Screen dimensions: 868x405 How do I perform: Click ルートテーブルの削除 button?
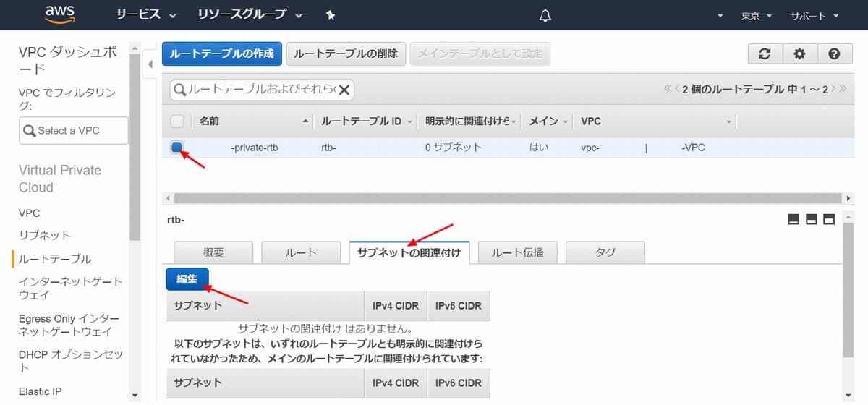click(346, 54)
